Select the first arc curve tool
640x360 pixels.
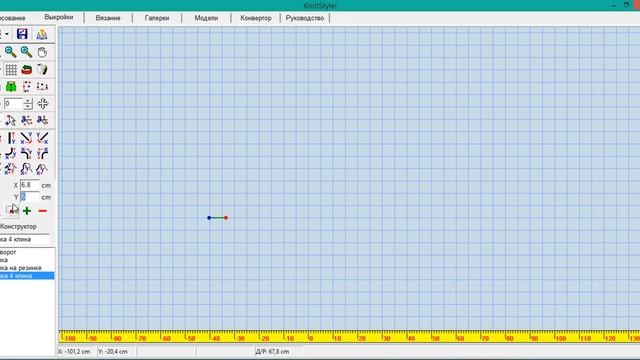11,169
